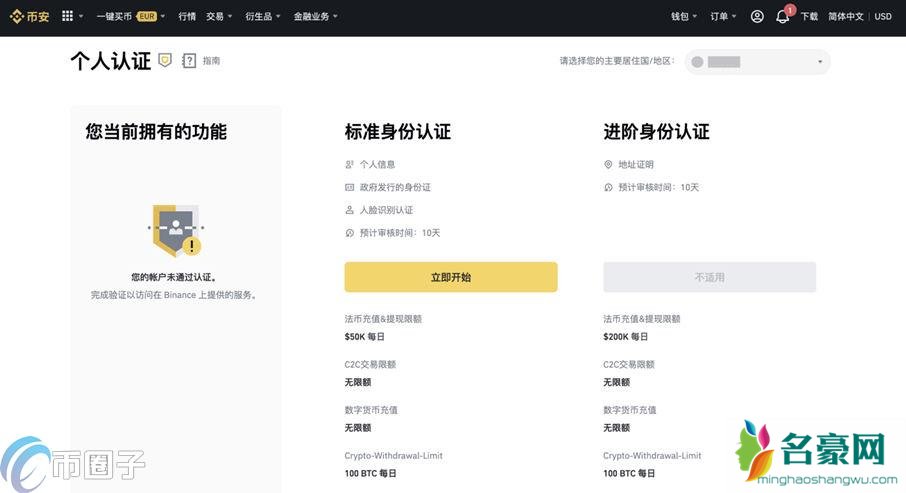Screen dimensions: 906x493
Task: Open the 金融业务 dropdown
Action: click(315, 16)
